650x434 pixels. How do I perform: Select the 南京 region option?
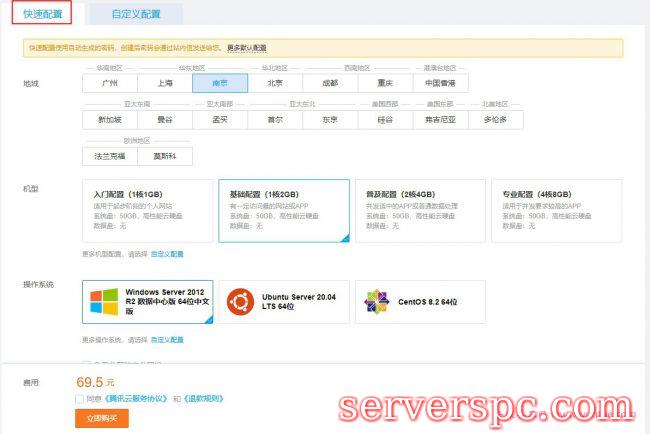point(219,83)
